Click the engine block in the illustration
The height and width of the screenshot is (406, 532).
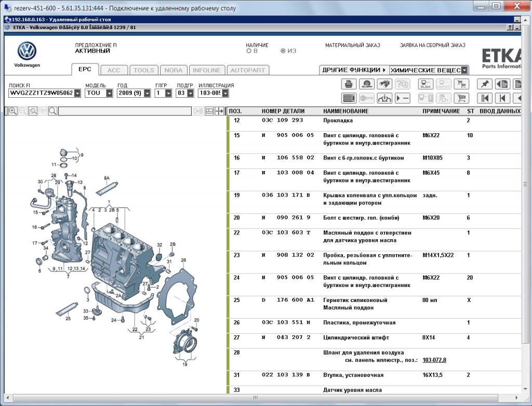click(x=124, y=261)
